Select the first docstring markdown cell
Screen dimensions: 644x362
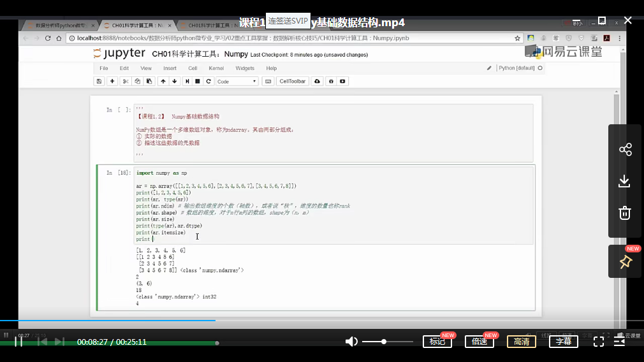coord(334,133)
